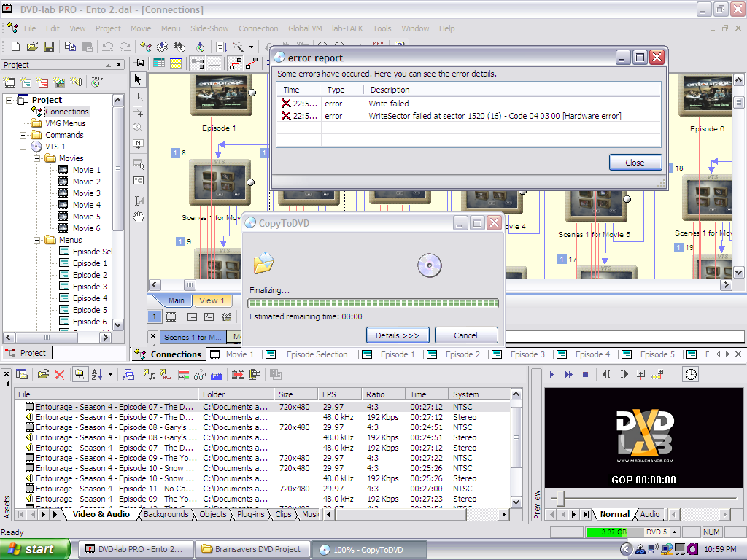Viewport: 747px width, 560px height.
Task: Toggle the red stepped connection line style
Action: point(235,63)
